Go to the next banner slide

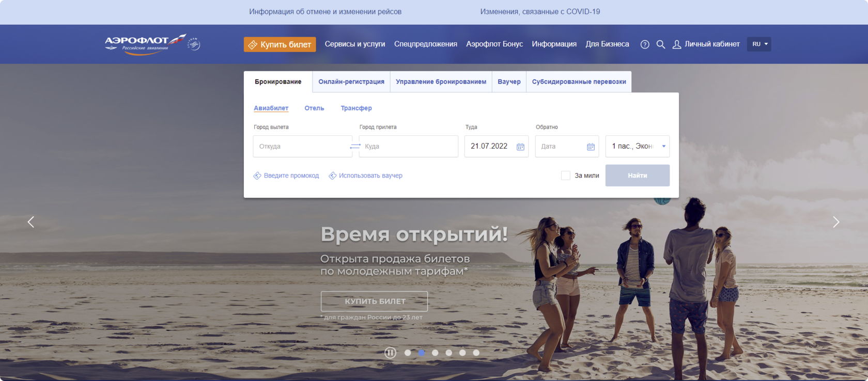tap(836, 222)
